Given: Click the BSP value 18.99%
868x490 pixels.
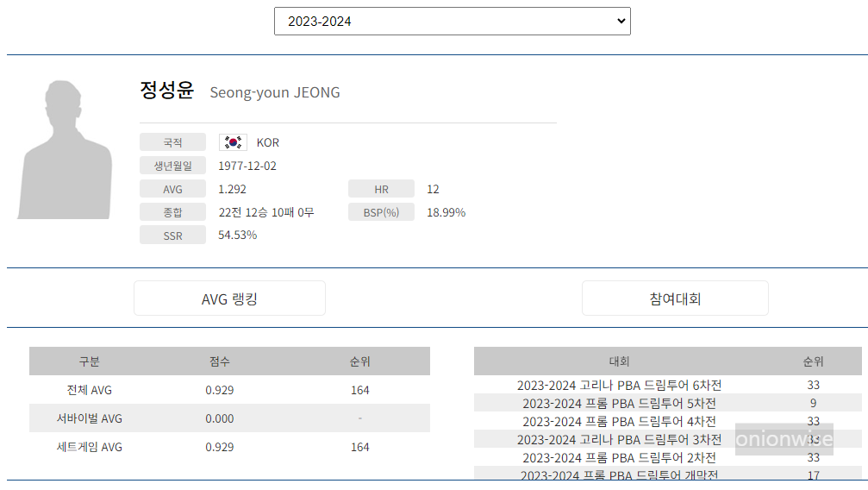Looking at the screenshot, I should 446,212.
